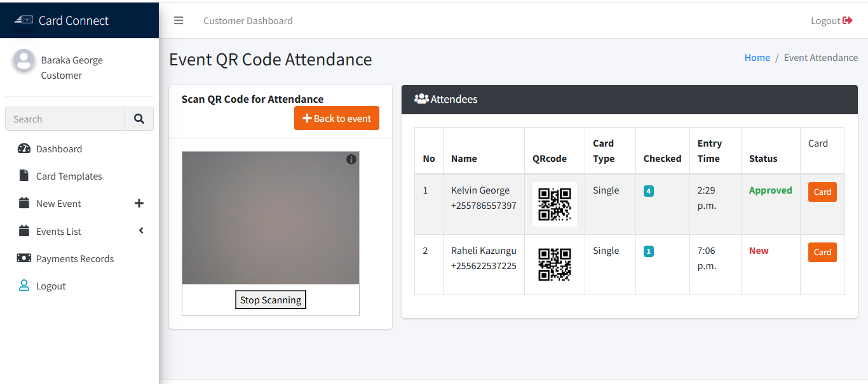Open Card Templates in sidebar
The width and height of the screenshot is (868, 384).
(x=69, y=176)
